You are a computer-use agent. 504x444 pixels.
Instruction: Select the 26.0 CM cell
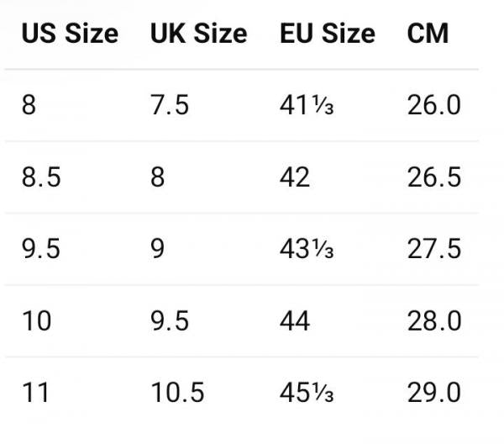[434, 105]
